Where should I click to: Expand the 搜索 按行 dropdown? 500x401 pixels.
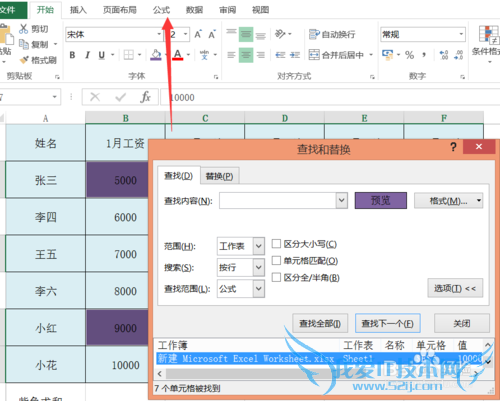259,267
